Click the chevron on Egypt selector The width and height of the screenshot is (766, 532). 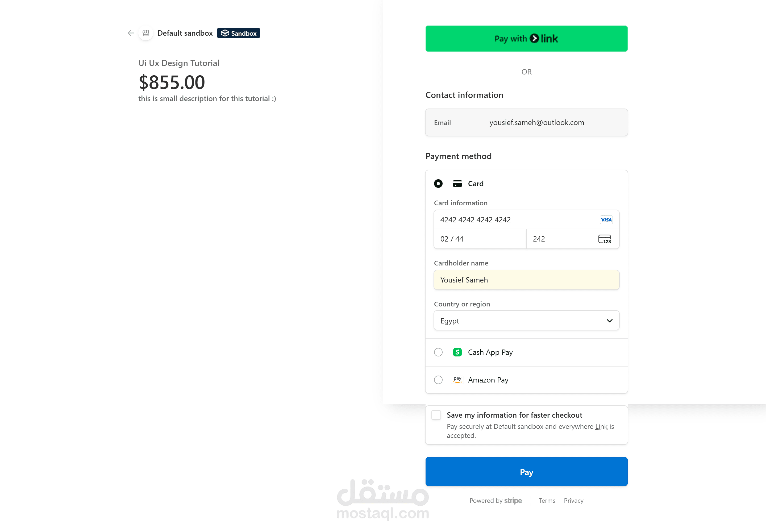click(609, 321)
